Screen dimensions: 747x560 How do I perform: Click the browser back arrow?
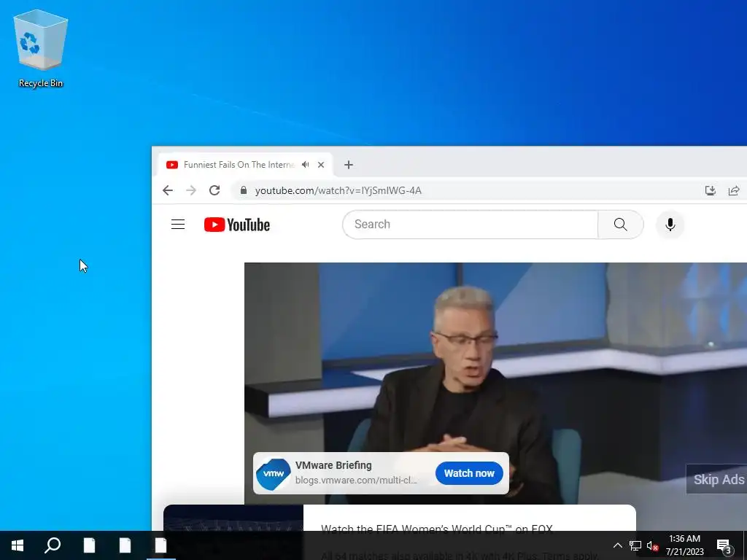pos(167,190)
